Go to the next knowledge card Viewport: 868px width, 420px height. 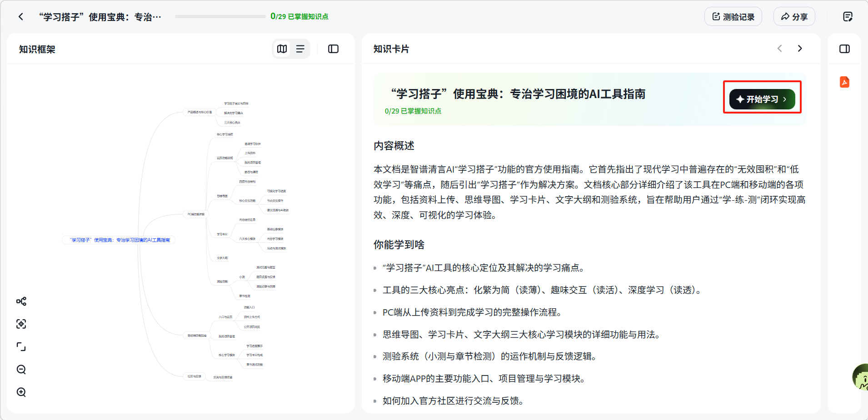click(x=800, y=49)
